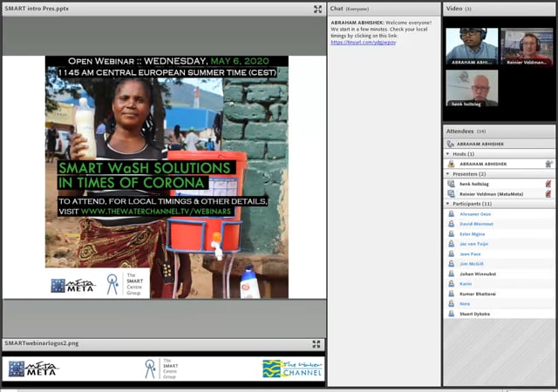Click the www.thewaterchannel.tv/webinars text on the slide
The image size is (558, 392).
155,211
